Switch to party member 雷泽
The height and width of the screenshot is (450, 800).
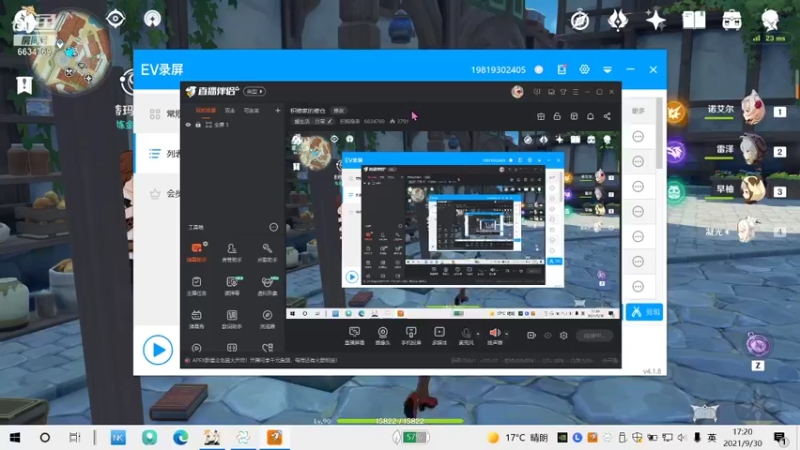735,149
